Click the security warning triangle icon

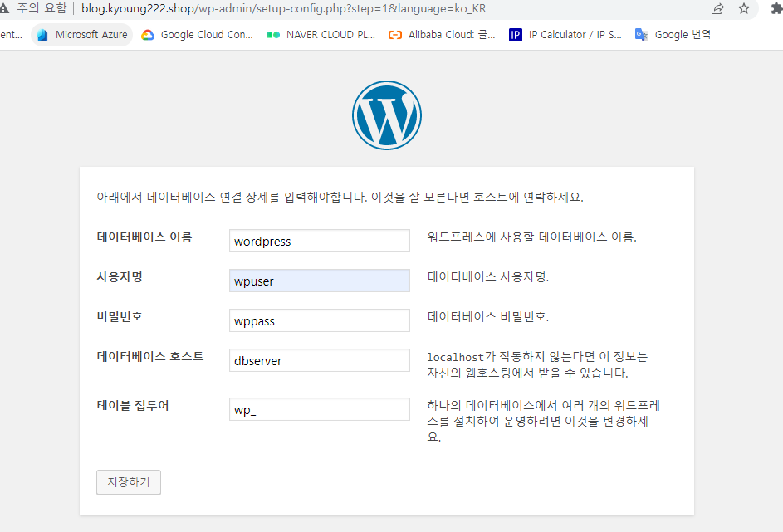click(4, 8)
